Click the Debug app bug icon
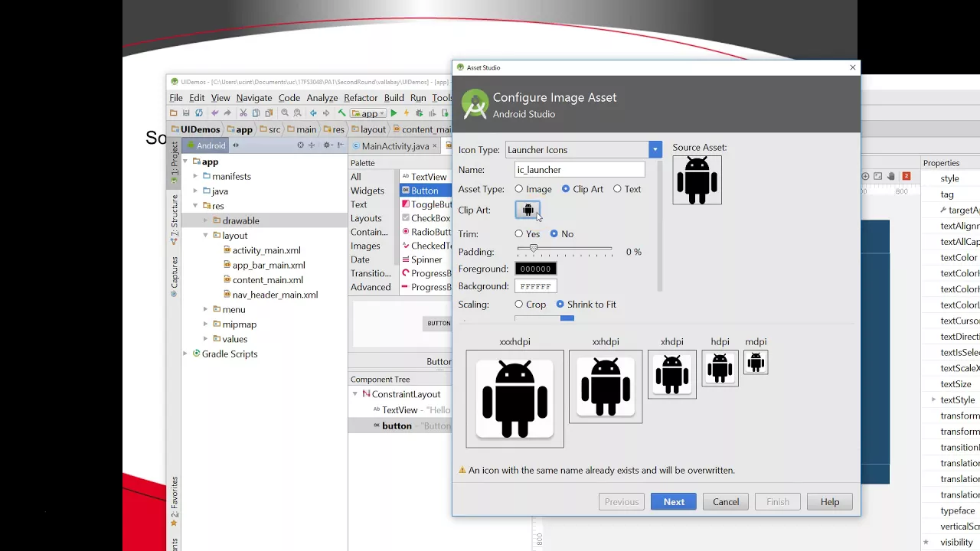Screen dimensions: 980x551 [420, 113]
